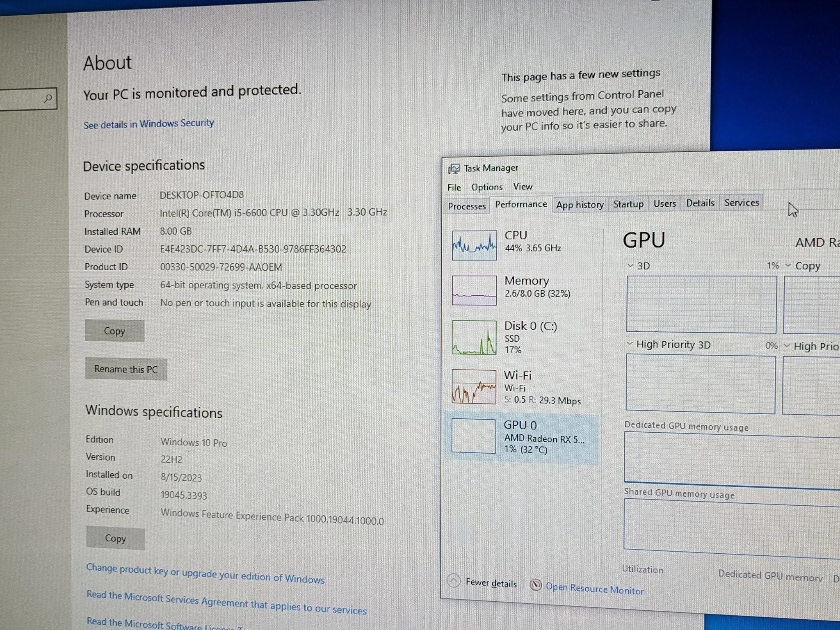
Task: Click the High Priority 3D utilization graph
Action: pyautogui.click(x=701, y=384)
